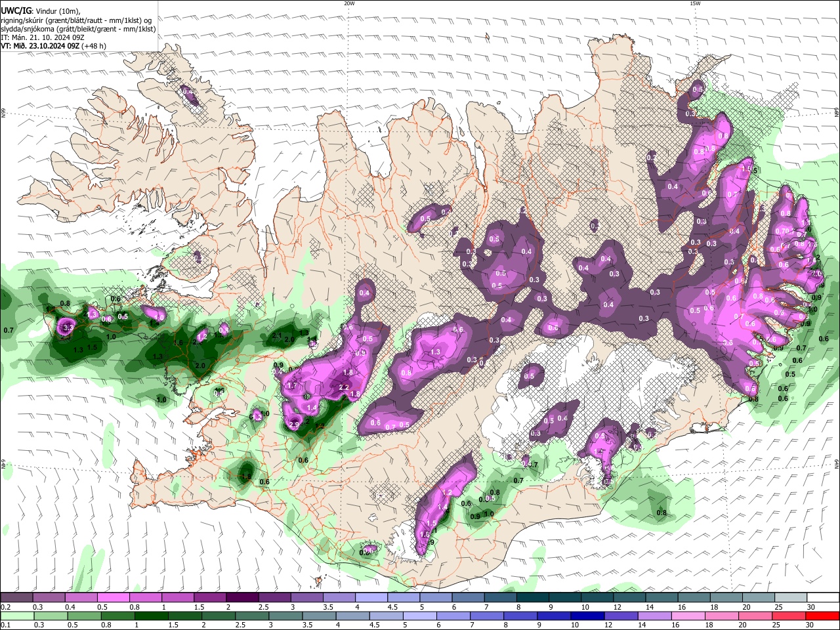Screen dimensions: 840x630
Task: Select the 'slydda/snjókoma' line of the header
Action: 78,29
